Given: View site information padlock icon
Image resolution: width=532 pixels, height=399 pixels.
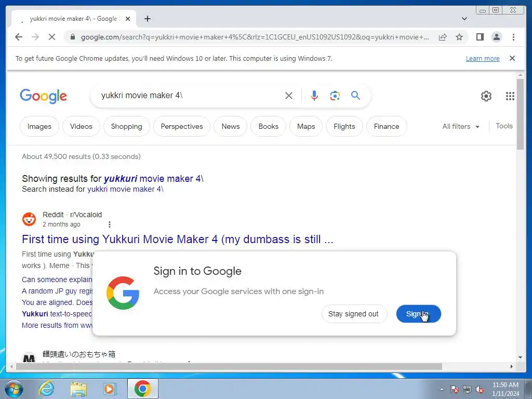Looking at the screenshot, I should tap(72, 37).
